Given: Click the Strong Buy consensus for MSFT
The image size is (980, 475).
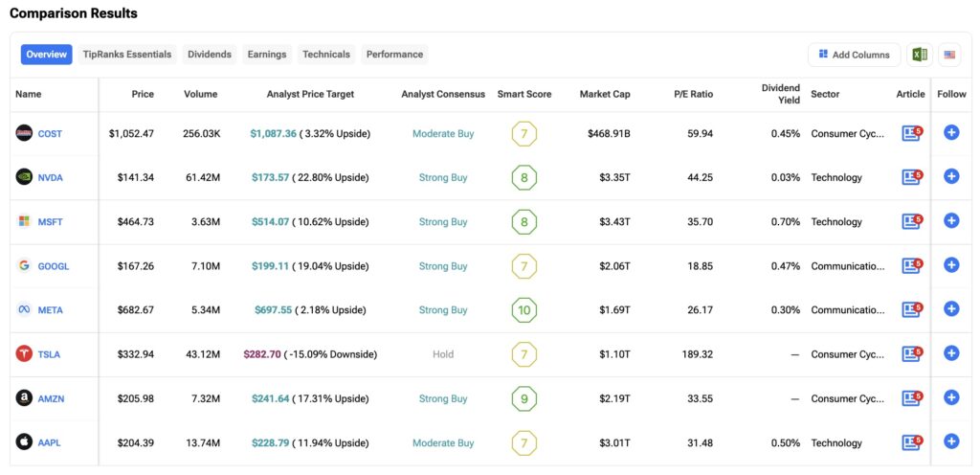Looking at the screenshot, I should (443, 222).
